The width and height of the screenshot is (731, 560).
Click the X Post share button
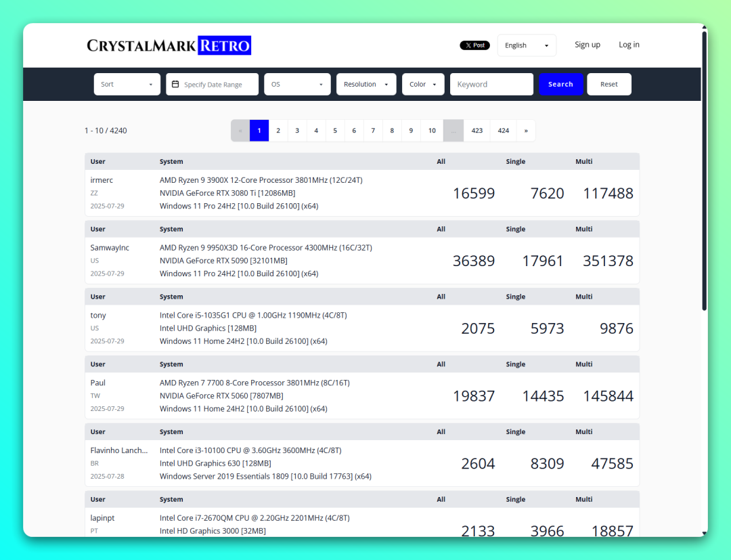tap(474, 45)
